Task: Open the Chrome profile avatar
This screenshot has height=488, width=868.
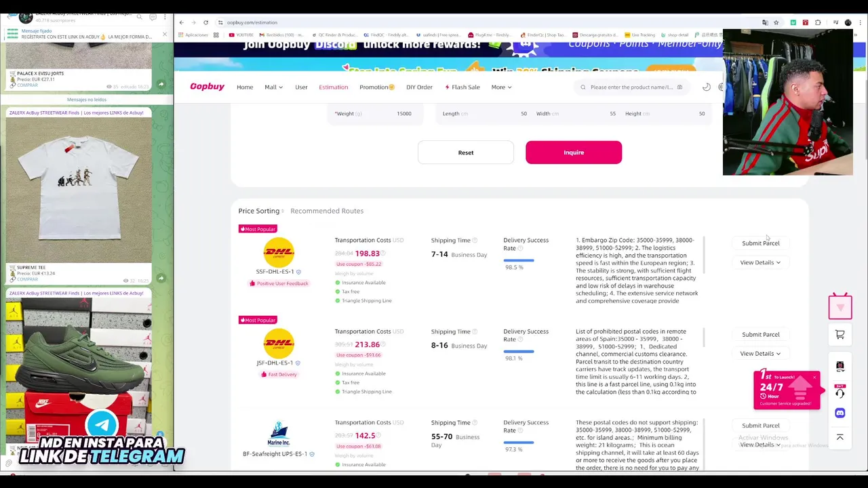Action: (x=848, y=22)
